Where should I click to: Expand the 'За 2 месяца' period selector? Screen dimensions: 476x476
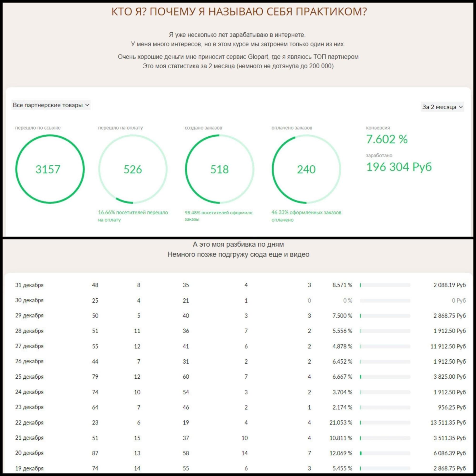442,107
